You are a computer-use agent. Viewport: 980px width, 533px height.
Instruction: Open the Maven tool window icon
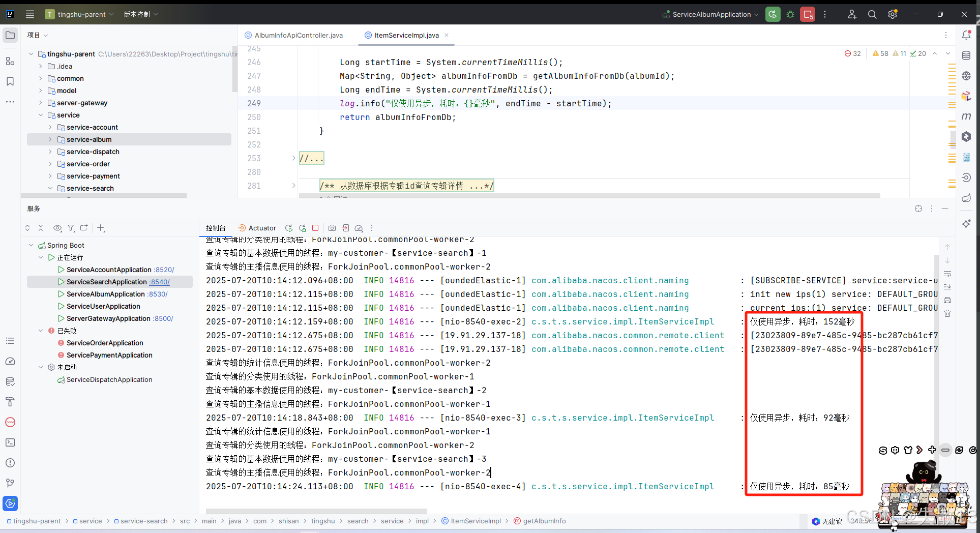967,116
